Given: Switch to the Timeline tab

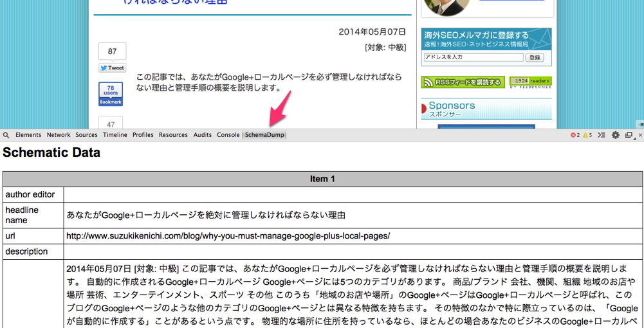Looking at the screenshot, I should [115, 134].
